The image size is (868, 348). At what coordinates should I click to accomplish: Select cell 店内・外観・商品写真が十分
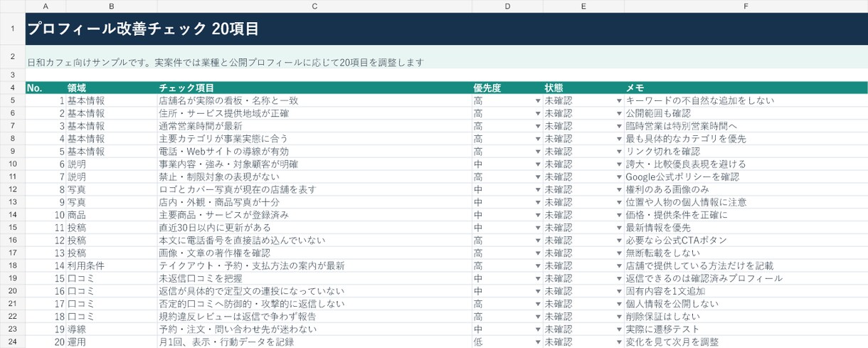pyautogui.click(x=314, y=203)
